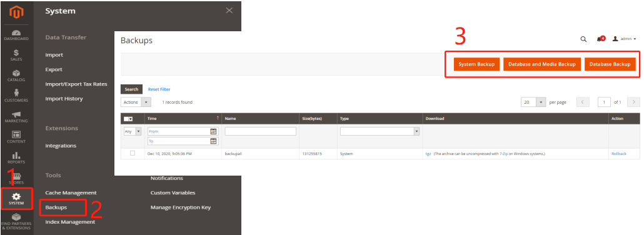Select Import/Export Tax Rates menu item
The image size is (644, 235).
point(76,84)
